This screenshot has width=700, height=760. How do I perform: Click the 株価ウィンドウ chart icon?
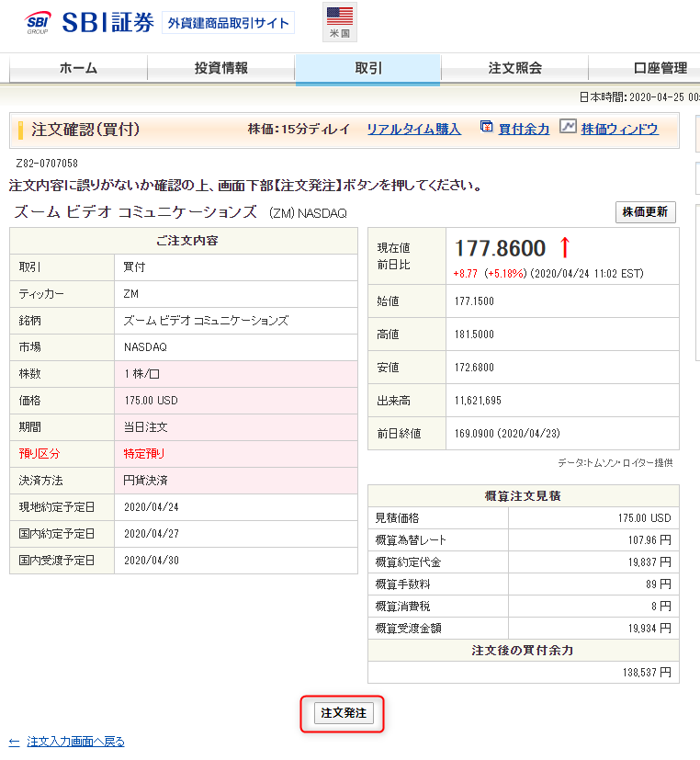[x=568, y=126]
